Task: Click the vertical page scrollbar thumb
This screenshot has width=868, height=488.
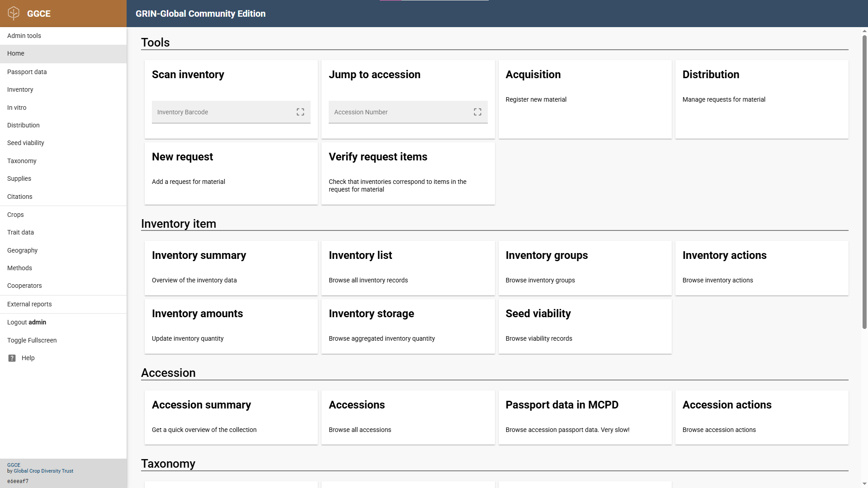Action: point(864,181)
